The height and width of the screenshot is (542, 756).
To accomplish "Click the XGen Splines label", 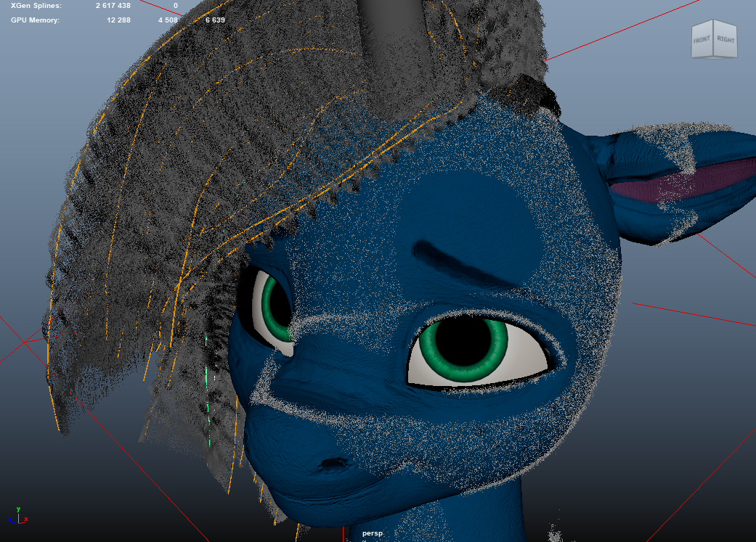I will [36, 6].
